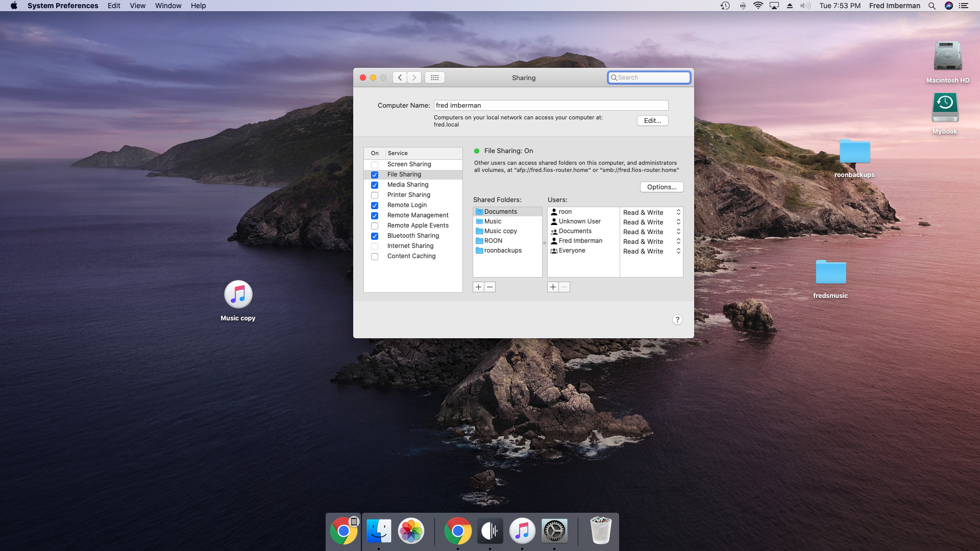980x551 pixels.
Task: Open permission popup for Fred Imberman
Action: [x=652, y=241]
